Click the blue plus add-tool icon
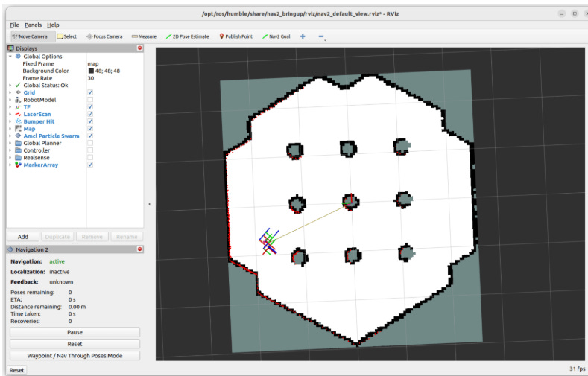The width and height of the screenshot is (588, 376). click(x=303, y=36)
